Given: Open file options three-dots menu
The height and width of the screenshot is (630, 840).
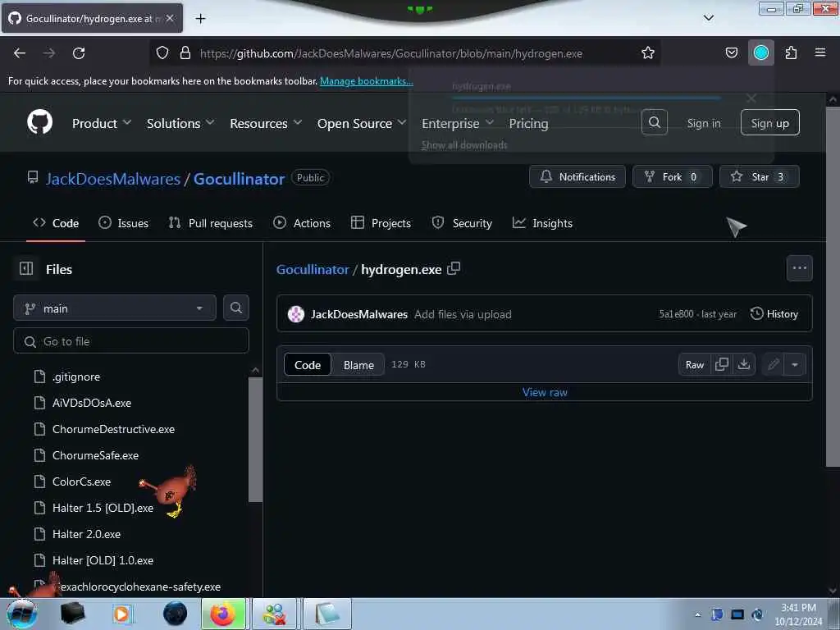Looking at the screenshot, I should coord(799,268).
